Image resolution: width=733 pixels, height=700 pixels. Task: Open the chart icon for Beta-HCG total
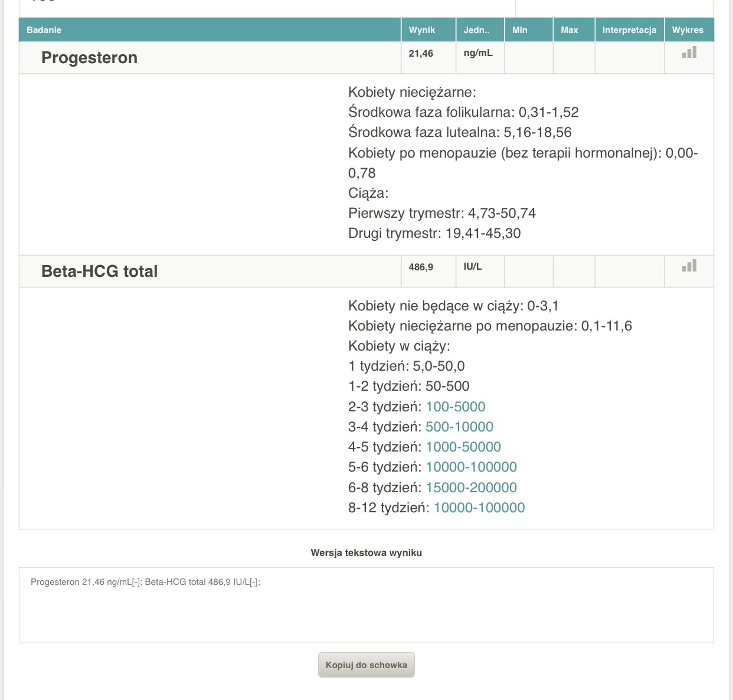689,266
